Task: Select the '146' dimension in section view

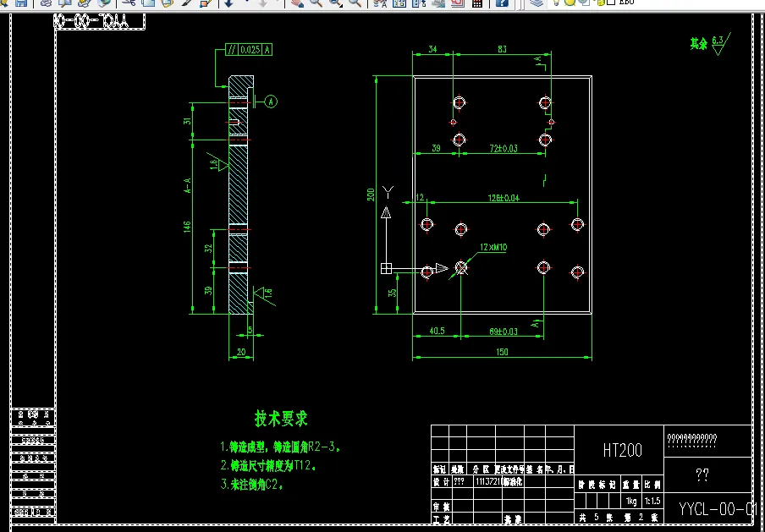Action: pos(188,228)
